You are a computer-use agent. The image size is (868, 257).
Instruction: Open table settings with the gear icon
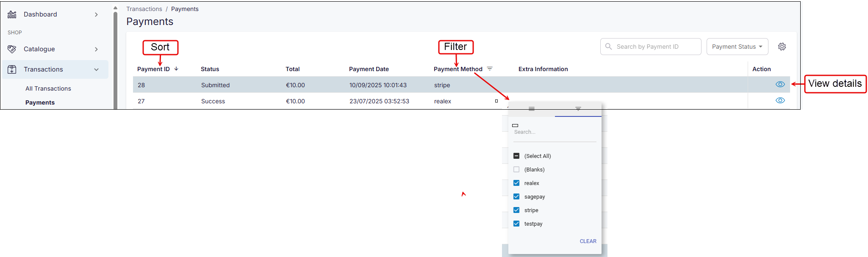782,47
